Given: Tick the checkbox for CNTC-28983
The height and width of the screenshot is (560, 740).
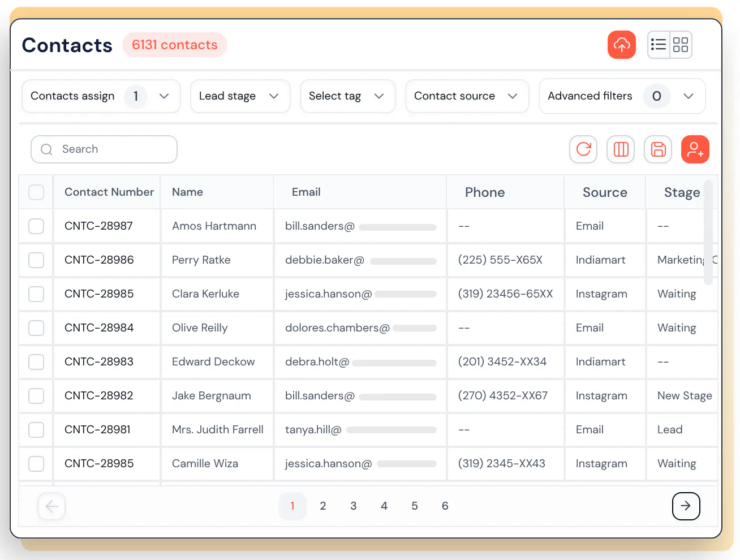Looking at the screenshot, I should click(36, 362).
